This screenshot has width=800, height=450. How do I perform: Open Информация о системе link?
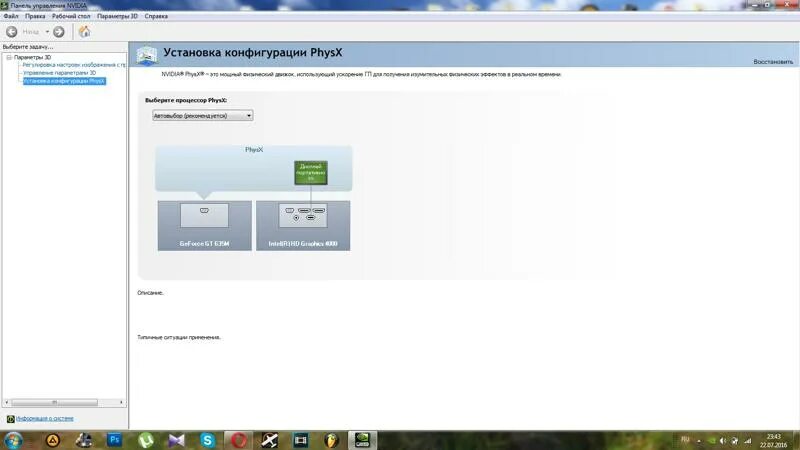point(45,418)
